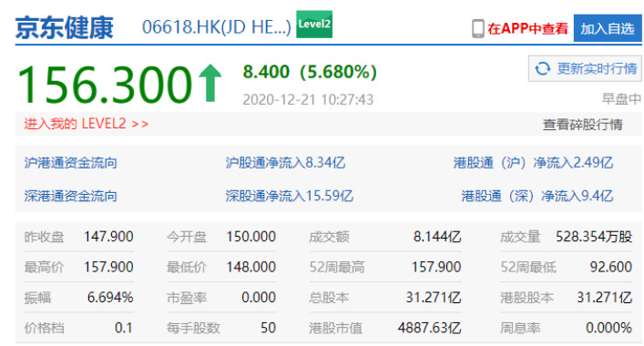The image size is (644, 346).
Task: Click 港股通（深）净流入9.4亿 text
Action: point(537,196)
